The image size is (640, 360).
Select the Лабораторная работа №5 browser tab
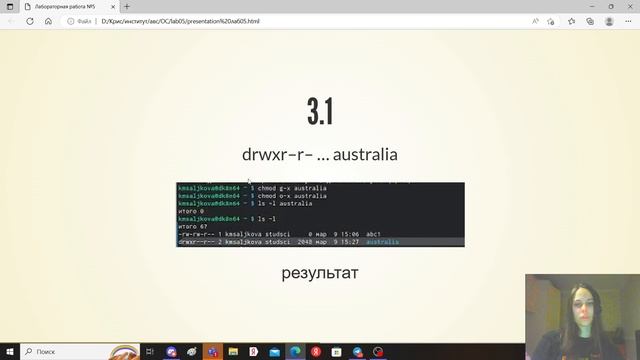click(69, 7)
